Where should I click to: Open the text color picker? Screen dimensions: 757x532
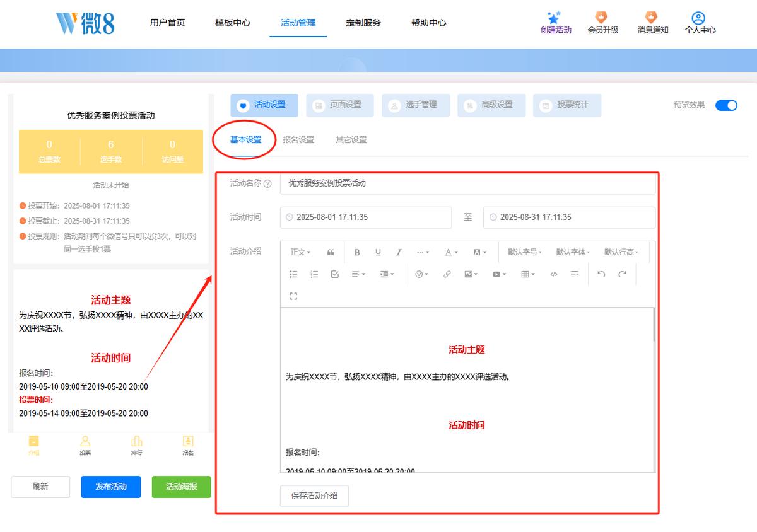(451, 252)
